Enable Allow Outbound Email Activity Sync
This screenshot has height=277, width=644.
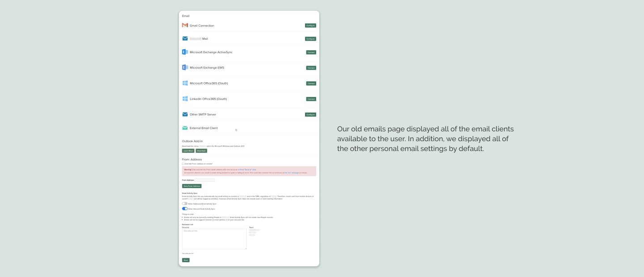[x=184, y=203]
